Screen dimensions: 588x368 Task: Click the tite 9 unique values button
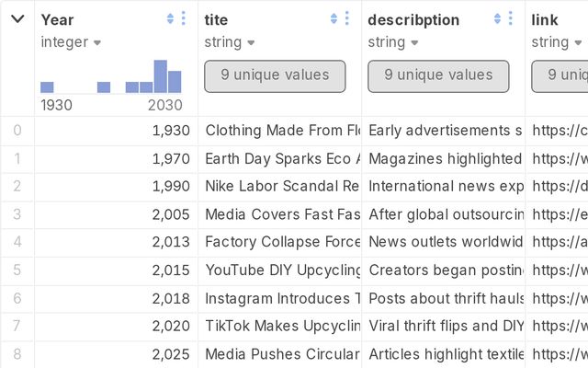click(x=275, y=75)
